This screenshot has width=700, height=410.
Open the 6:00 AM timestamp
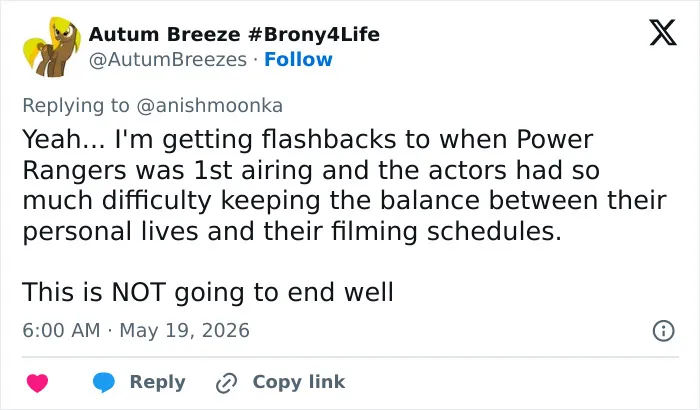(x=61, y=331)
